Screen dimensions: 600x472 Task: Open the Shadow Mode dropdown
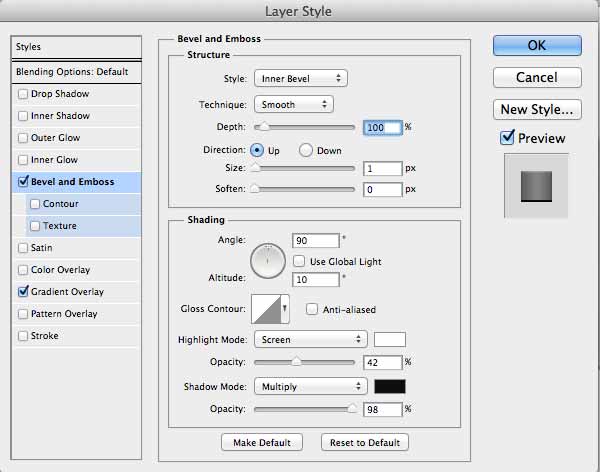pos(311,387)
